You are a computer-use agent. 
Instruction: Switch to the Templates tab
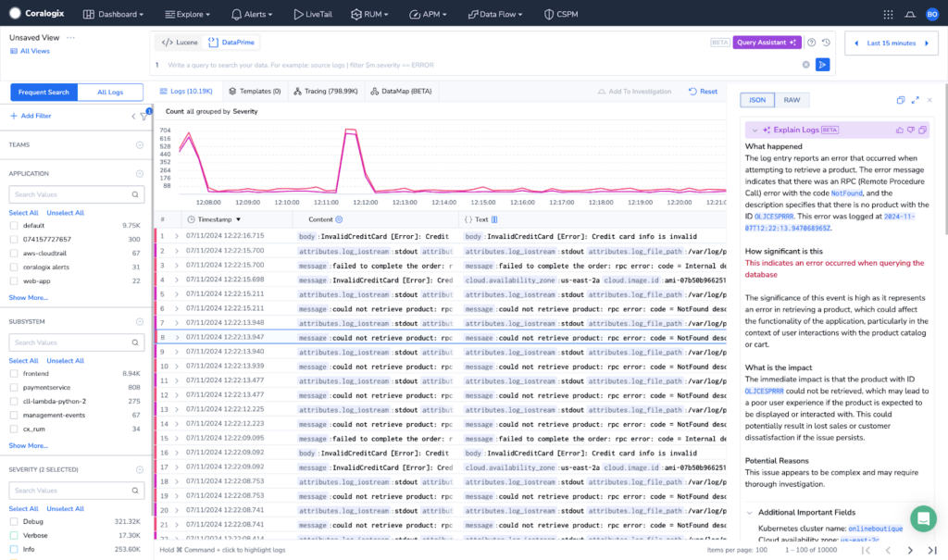(x=255, y=92)
